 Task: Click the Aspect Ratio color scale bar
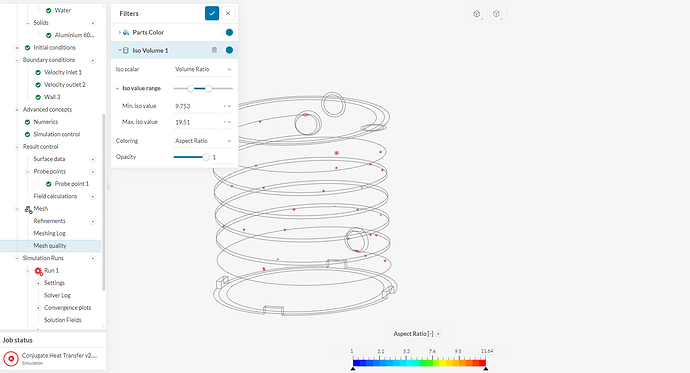tap(419, 363)
